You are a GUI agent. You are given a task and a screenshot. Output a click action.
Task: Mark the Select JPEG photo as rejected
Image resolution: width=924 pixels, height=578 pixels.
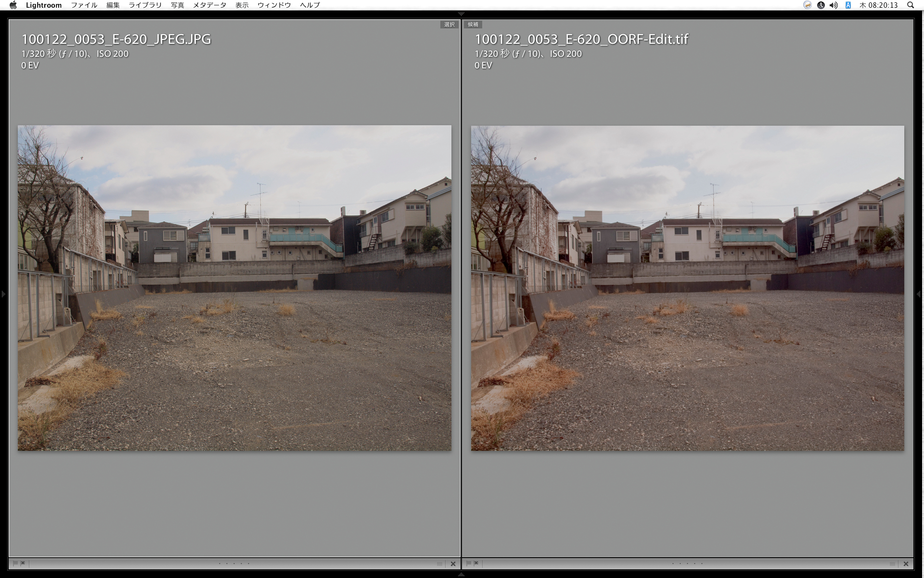click(x=23, y=563)
